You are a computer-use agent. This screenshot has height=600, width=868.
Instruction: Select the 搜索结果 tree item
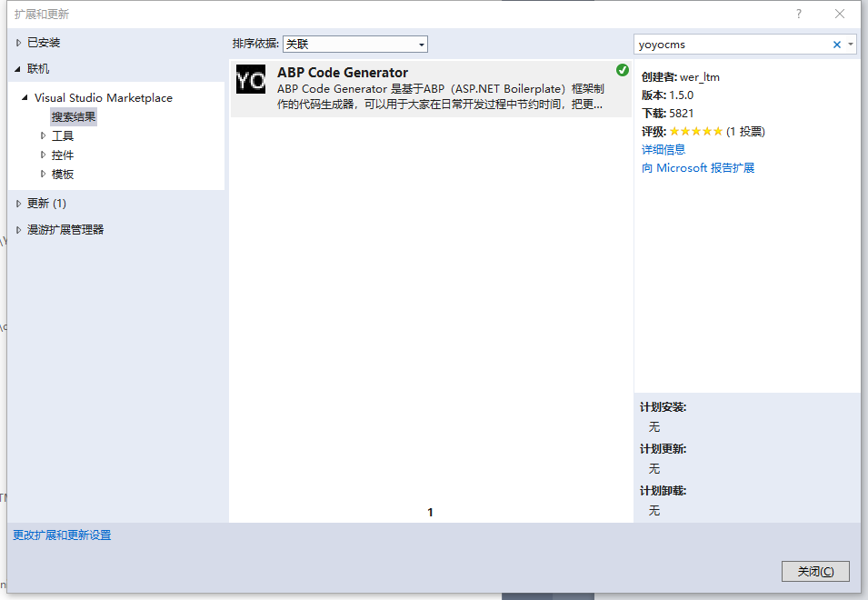tap(74, 116)
